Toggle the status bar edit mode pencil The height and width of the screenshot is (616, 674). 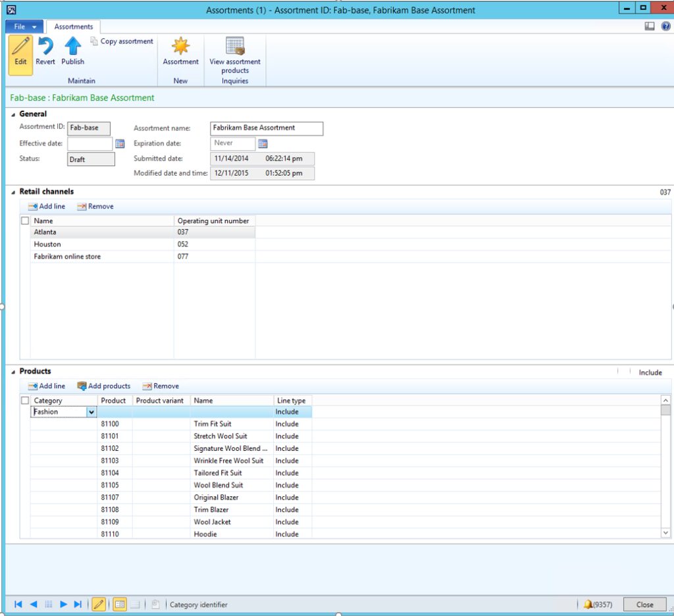99,604
